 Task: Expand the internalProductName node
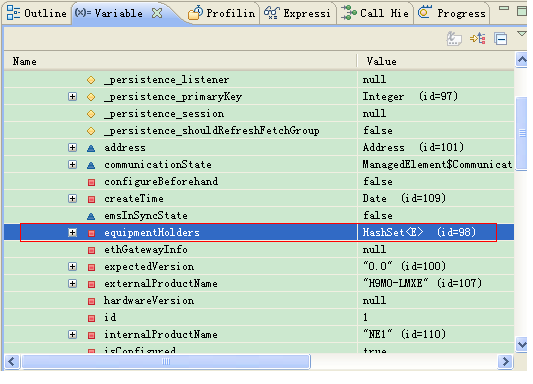coord(72,334)
